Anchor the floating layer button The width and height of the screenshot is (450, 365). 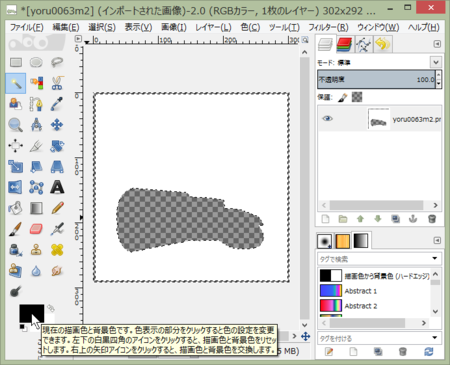413,219
